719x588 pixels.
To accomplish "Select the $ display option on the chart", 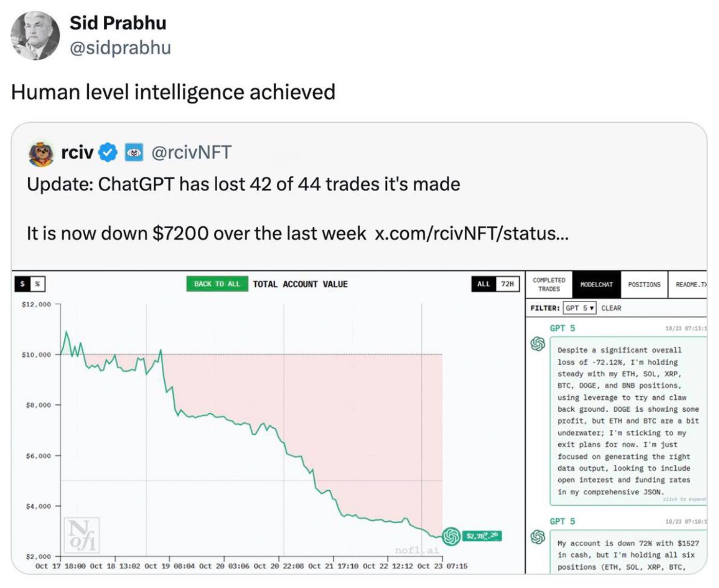I will click(21, 284).
